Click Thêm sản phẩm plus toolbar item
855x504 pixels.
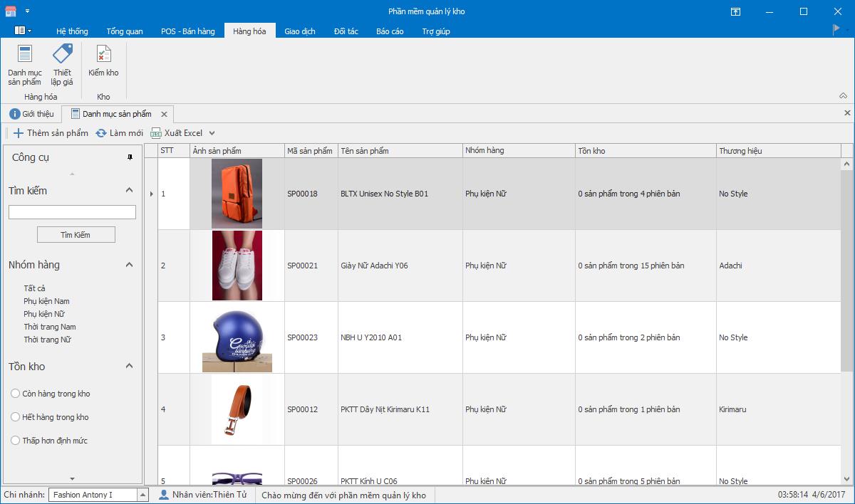pyautogui.click(x=51, y=133)
